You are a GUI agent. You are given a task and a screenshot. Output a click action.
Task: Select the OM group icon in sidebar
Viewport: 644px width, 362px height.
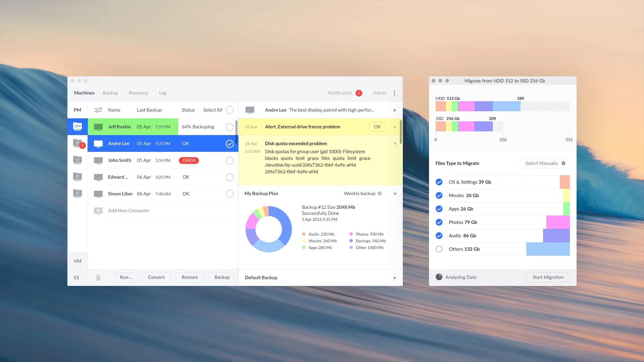point(77,126)
